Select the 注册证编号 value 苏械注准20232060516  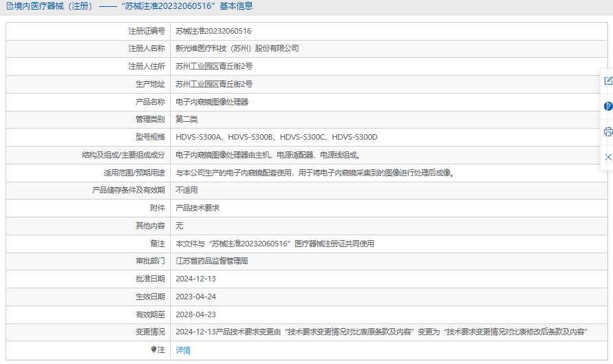click(x=213, y=31)
